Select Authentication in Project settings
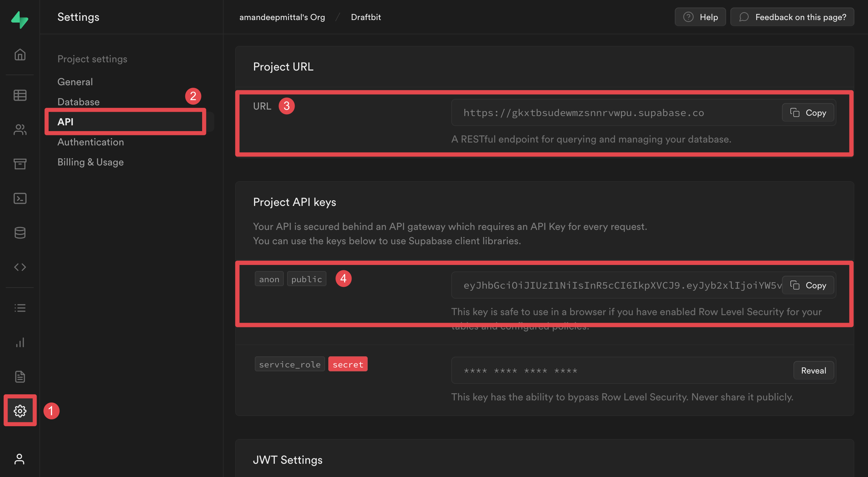This screenshot has height=477, width=868. 91,142
